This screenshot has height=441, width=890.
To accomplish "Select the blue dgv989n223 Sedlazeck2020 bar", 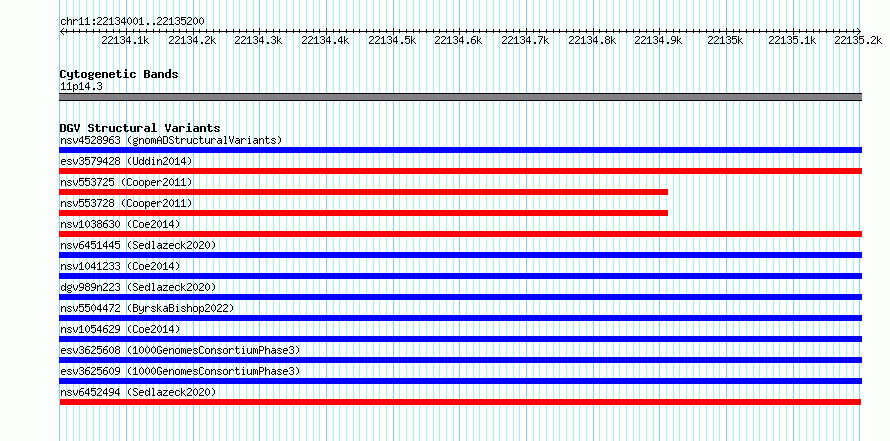I will pos(460,297).
